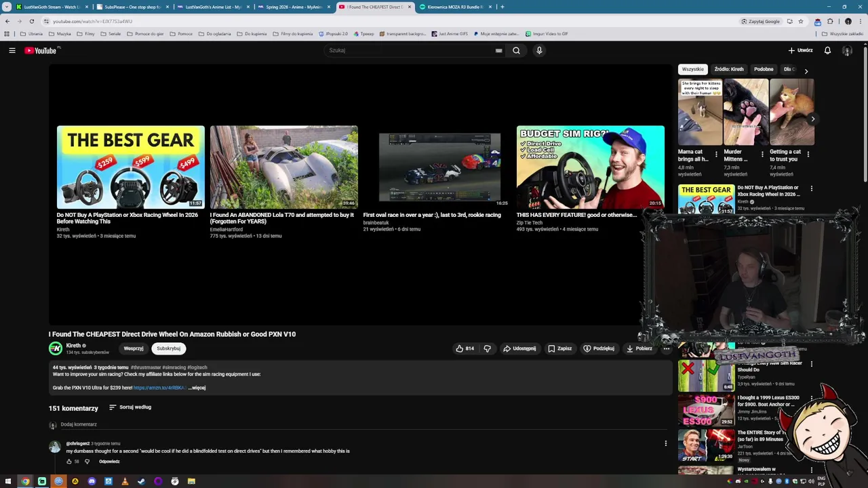Click the 'Podziękuj' thanks button
The image size is (868, 488).
point(599,348)
